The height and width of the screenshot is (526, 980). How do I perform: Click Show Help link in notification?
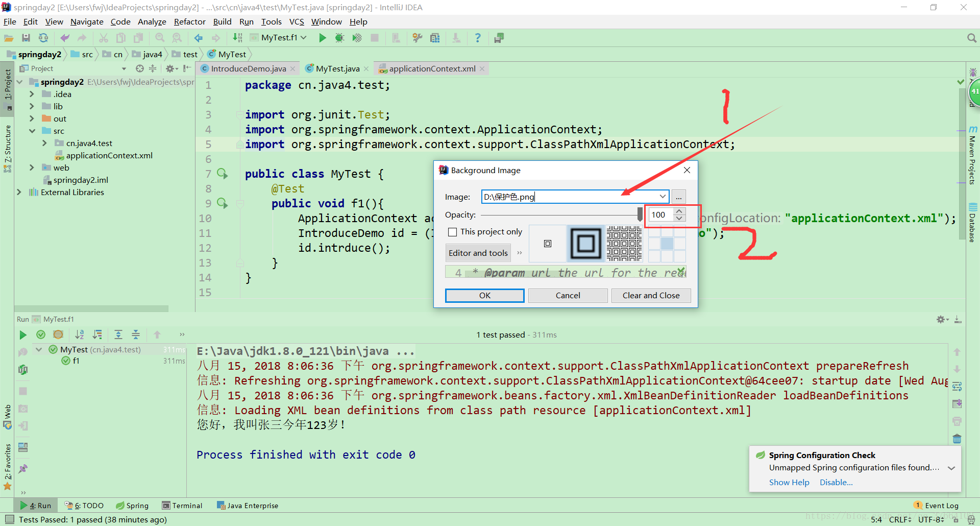[789, 482]
